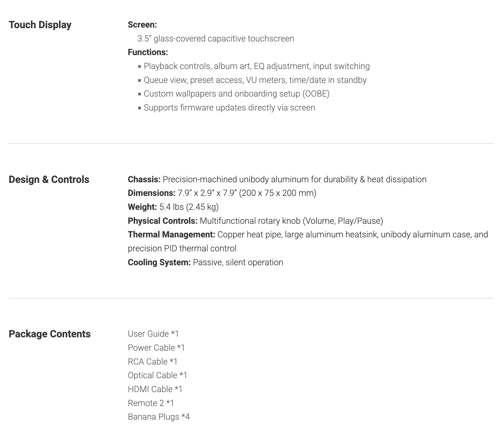504x433 pixels.
Task: Click the bold Screen: label
Action: [x=142, y=25]
